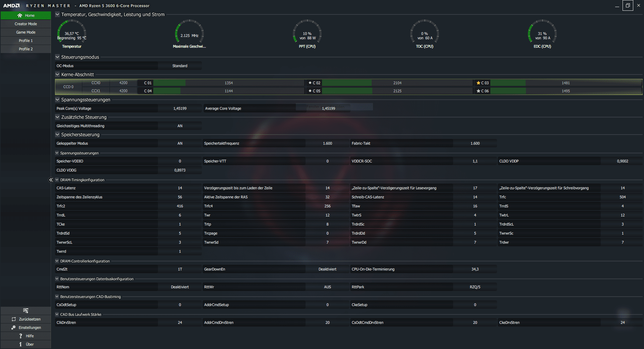Click the CCX0 label in core section
Viewport: 644px width, 349px height.
(96, 83)
